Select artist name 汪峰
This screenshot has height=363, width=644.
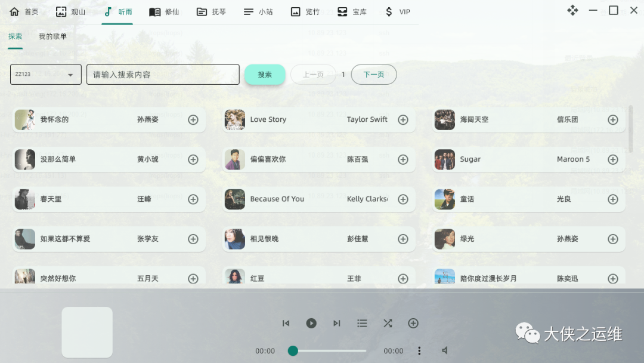pyautogui.click(x=144, y=199)
